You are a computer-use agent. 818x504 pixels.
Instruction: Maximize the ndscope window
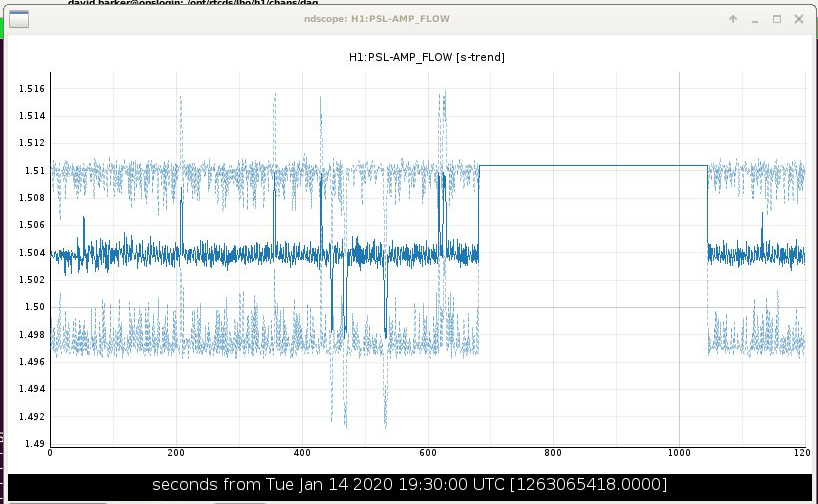pos(777,19)
